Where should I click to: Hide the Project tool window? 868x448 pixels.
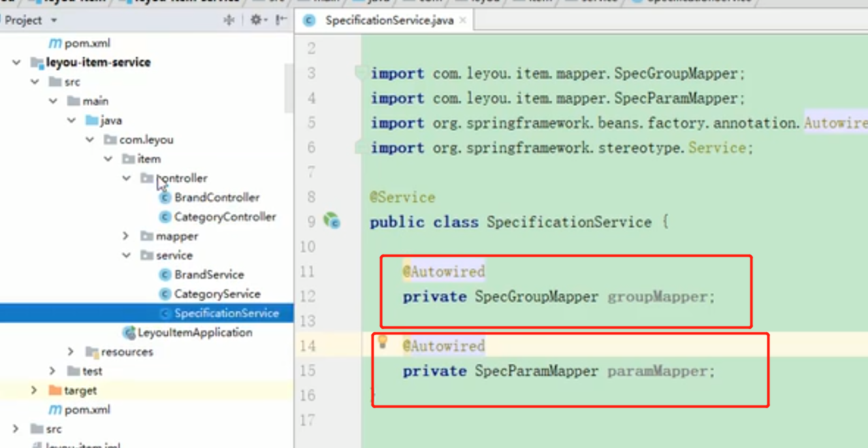point(281,20)
